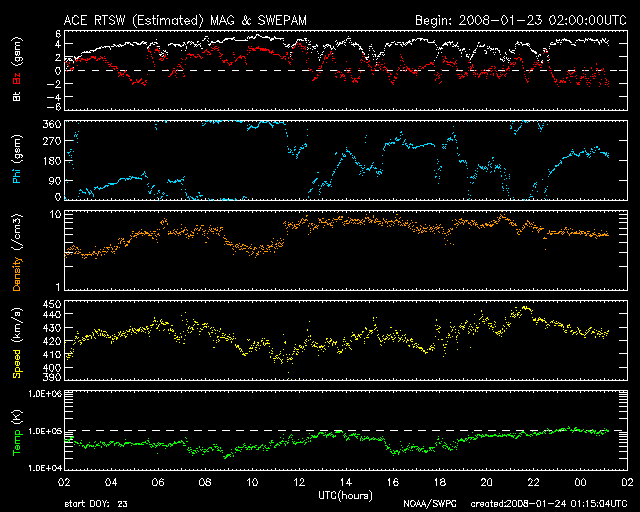
Task: Click the "1" tick label on Density axis
Action: (58, 287)
